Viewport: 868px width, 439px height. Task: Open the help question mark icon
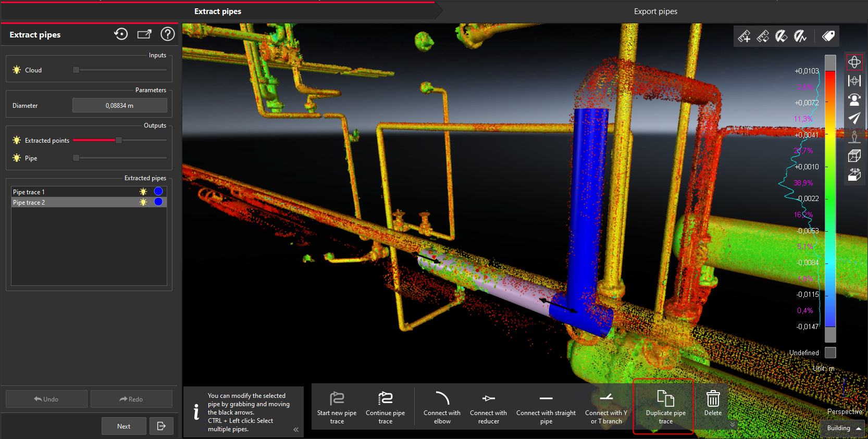point(167,34)
